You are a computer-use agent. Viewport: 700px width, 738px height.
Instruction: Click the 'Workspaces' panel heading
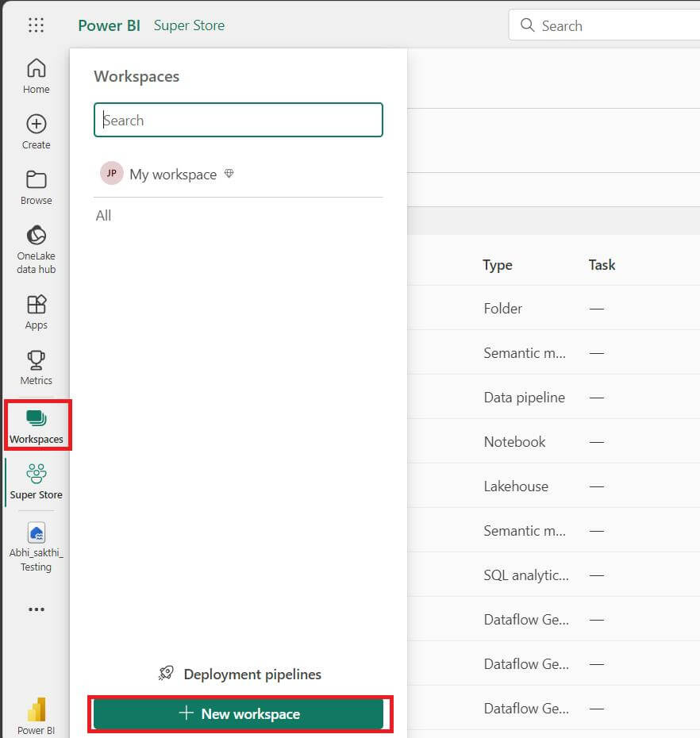pyautogui.click(x=137, y=76)
